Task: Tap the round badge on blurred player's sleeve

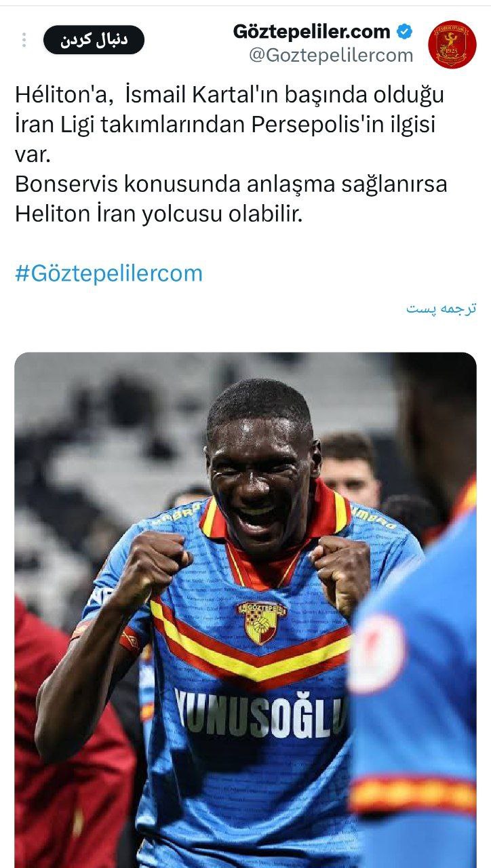Action: [x=376, y=653]
